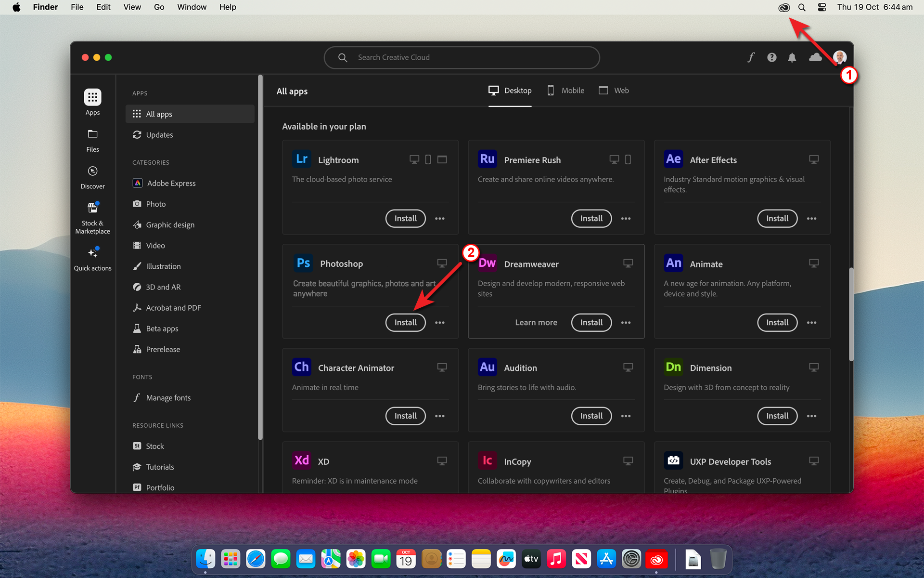Click the Search Creative Cloud field
The width and height of the screenshot is (924, 578).
click(x=462, y=57)
